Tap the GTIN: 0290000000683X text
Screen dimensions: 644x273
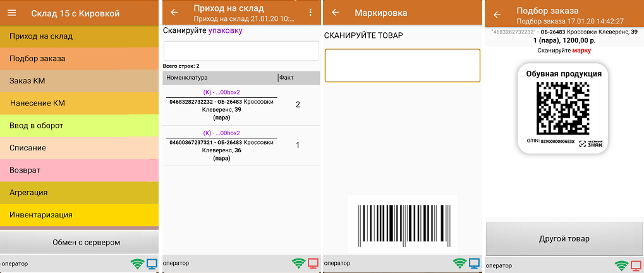(550, 141)
